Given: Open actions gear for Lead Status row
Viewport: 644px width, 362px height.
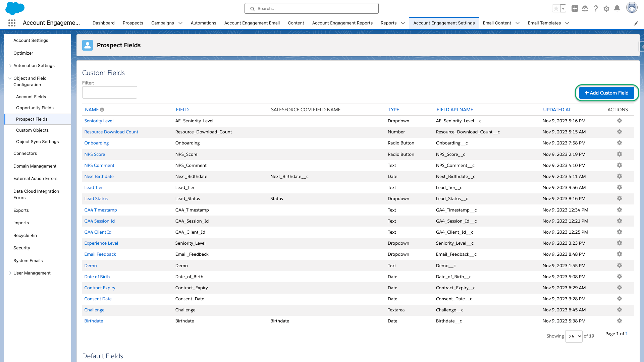Looking at the screenshot, I should 620,198.
